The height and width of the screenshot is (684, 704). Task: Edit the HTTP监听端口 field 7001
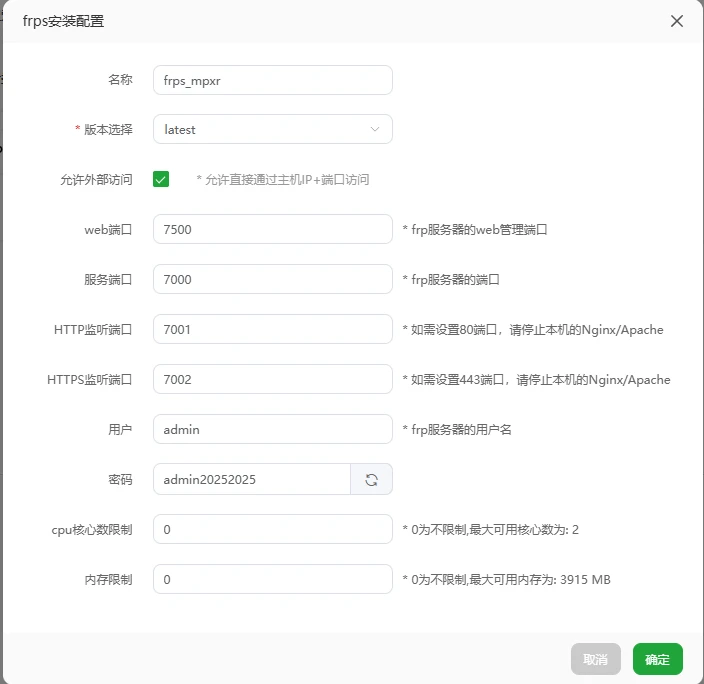pos(273,329)
